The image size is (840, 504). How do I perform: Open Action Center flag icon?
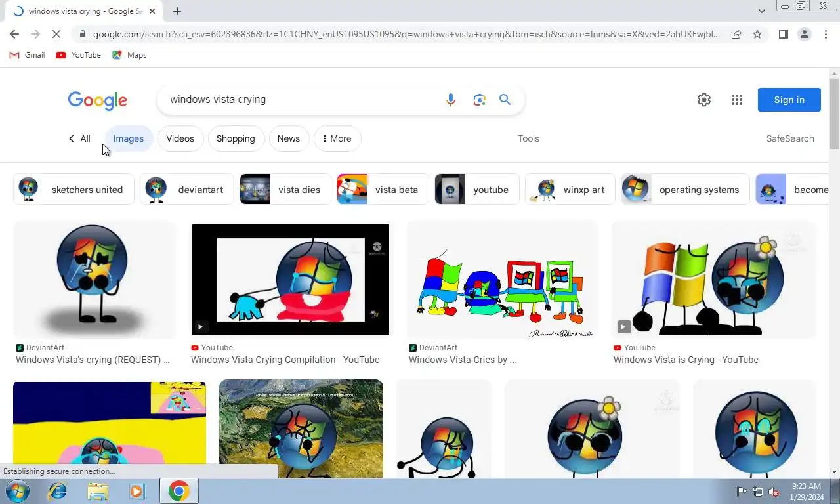(x=742, y=492)
